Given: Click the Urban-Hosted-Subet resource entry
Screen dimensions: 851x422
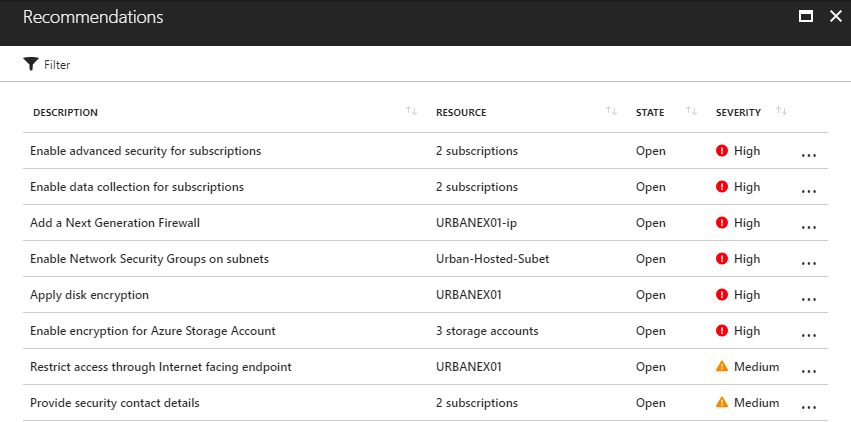Looking at the screenshot, I should tap(492, 259).
